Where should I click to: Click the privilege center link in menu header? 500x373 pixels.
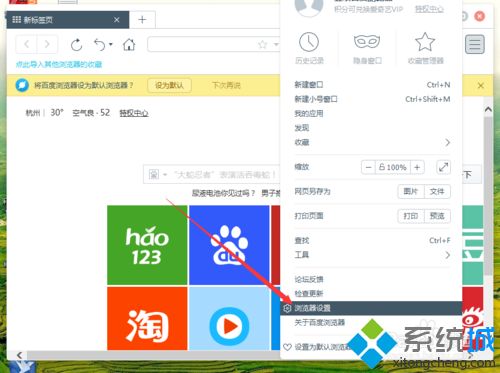click(x=429, y=9)
